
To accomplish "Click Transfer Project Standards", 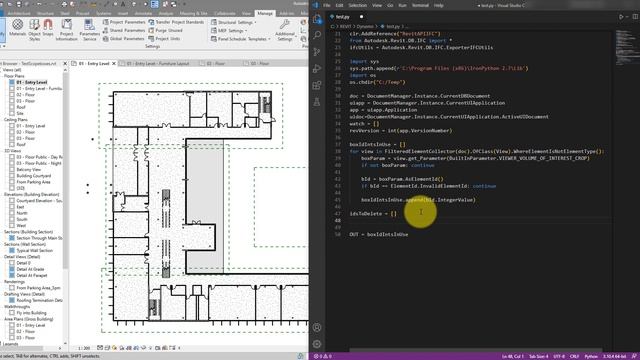I will [176, 22].
